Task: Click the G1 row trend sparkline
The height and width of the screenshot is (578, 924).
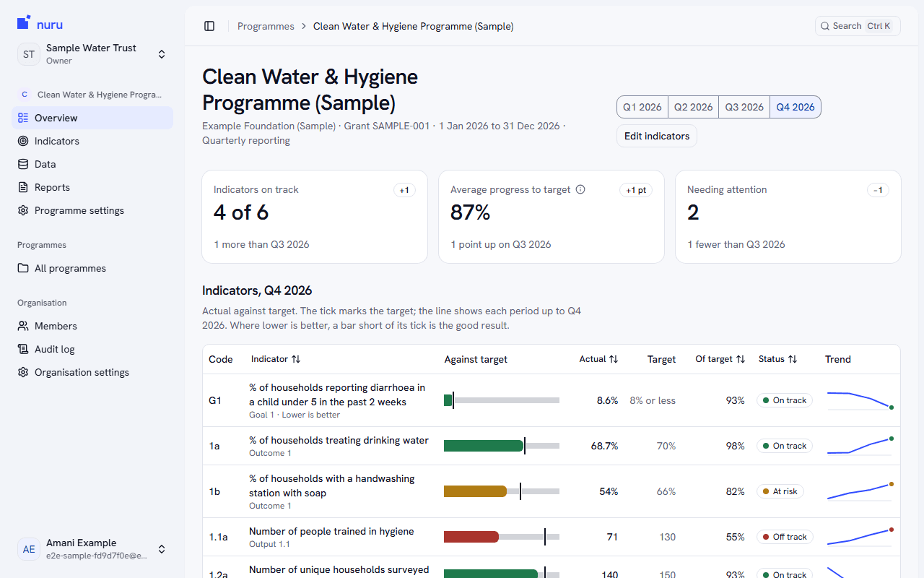Action: (860, 400)
